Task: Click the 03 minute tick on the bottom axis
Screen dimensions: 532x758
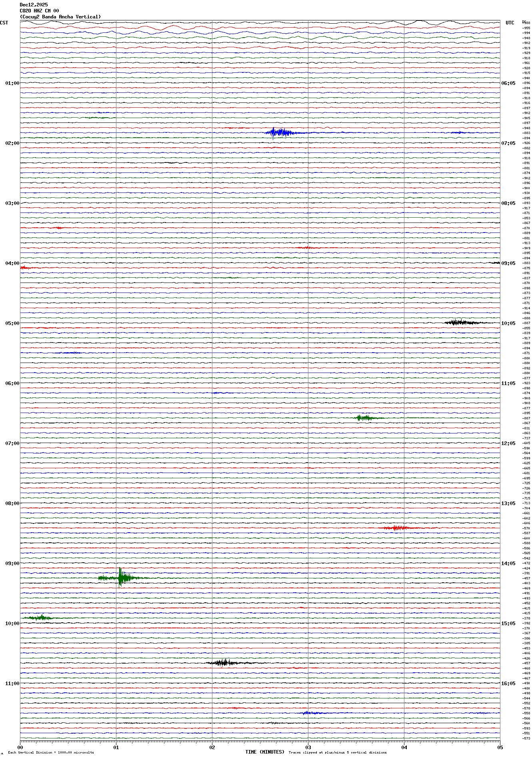Action: click(308, 747)
